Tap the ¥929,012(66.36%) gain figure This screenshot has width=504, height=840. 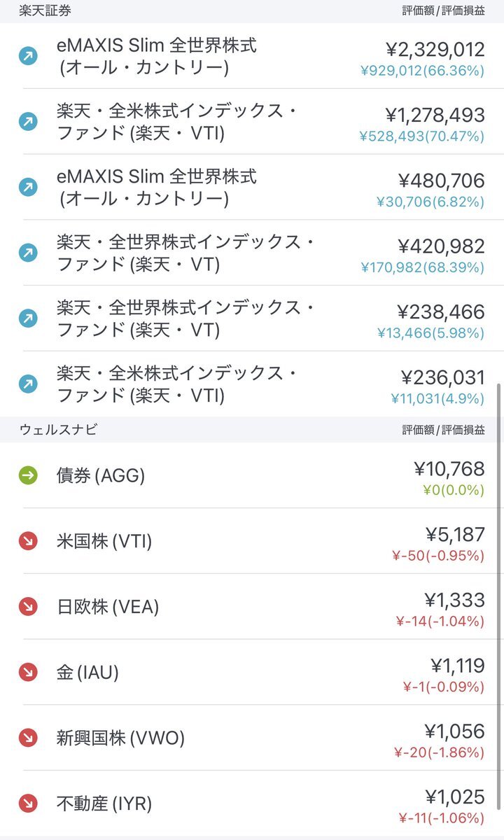coord(422,71)
